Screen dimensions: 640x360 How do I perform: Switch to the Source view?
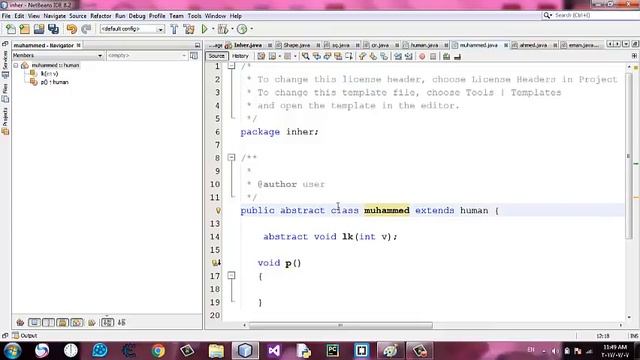[216, 56]
